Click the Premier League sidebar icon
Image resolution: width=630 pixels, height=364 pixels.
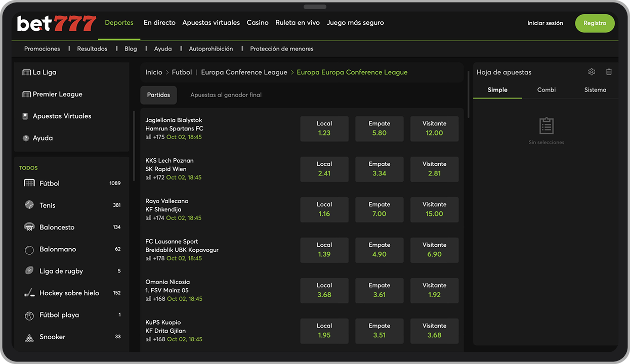pyautogui.click(x=27, y=94)
